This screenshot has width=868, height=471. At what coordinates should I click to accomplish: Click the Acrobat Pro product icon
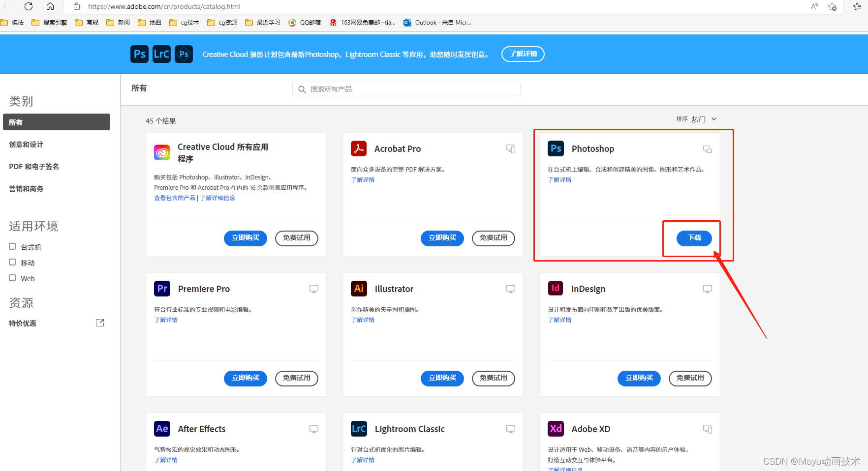[359, 148]
